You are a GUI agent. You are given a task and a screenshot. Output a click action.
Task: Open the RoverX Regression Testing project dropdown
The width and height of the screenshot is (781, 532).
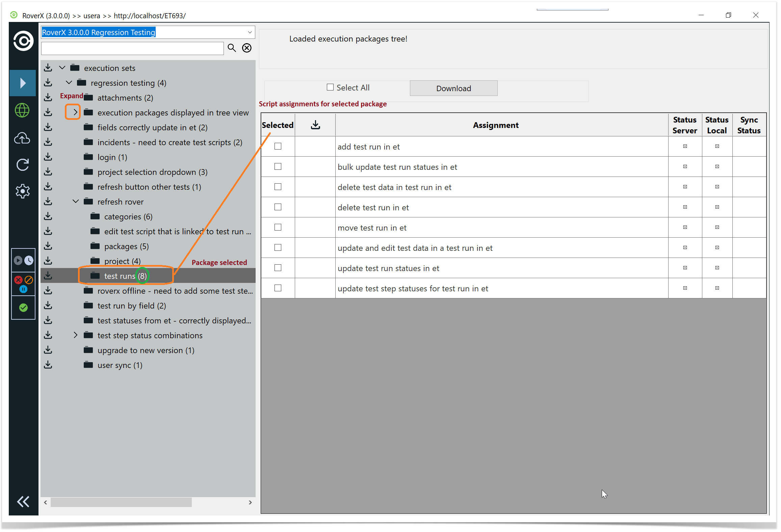point(250,32)
